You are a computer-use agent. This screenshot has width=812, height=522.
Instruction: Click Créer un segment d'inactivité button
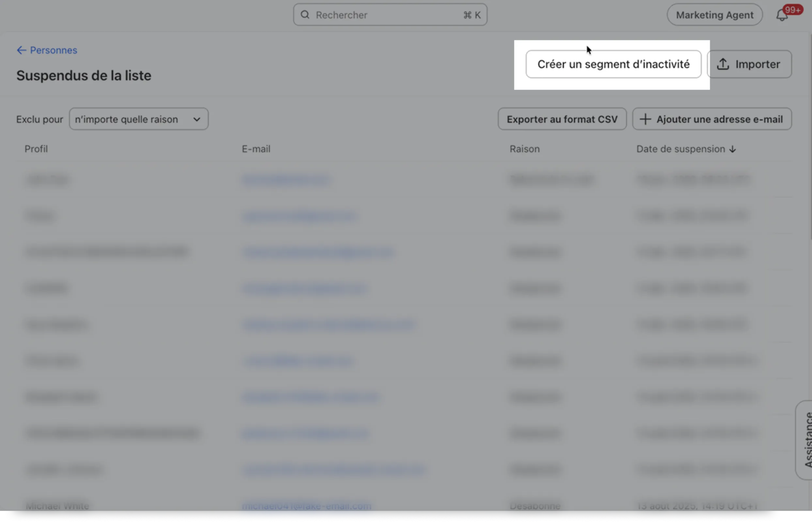[x=613, y=64]
